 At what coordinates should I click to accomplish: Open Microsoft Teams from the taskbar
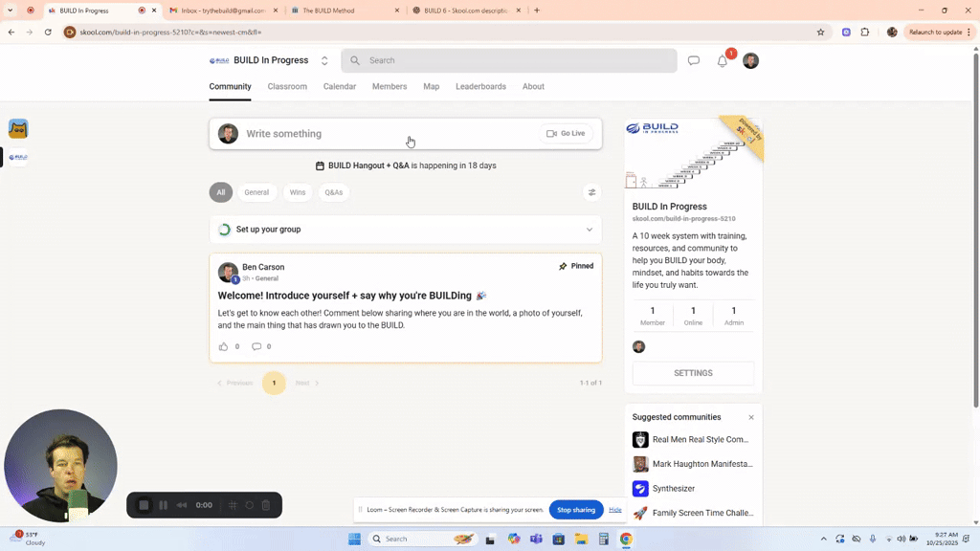[538, 539]
